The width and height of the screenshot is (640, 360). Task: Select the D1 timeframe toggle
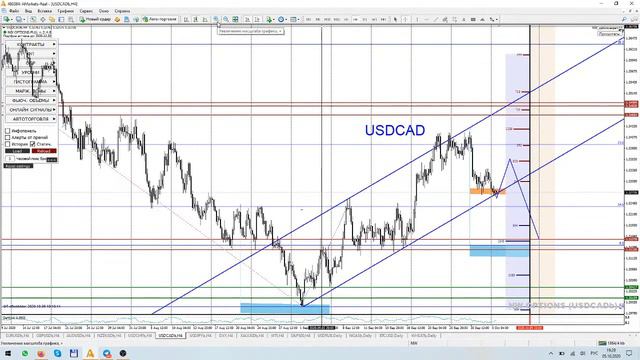[365, 19]
